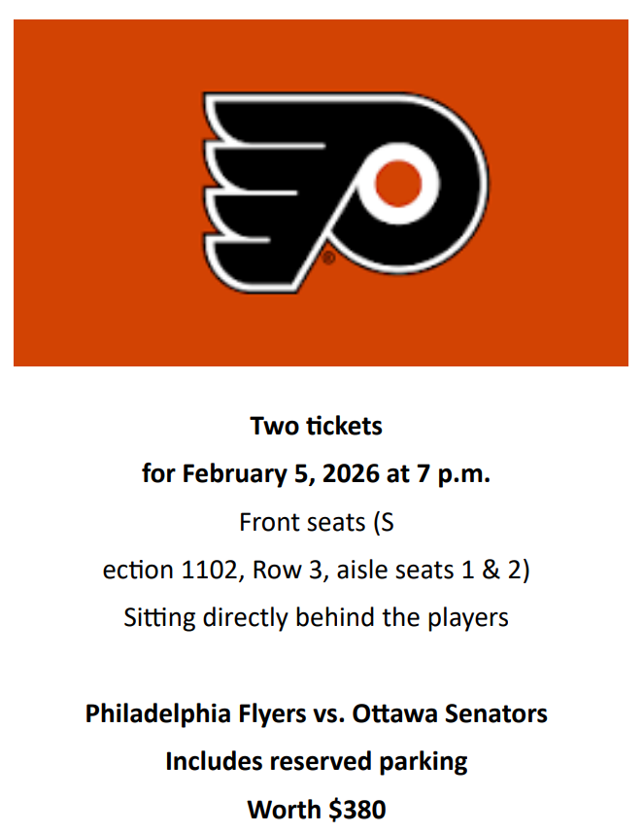Select the "Two tickets" heading
The height and width of the screenshot is (833, 644).
(x=317, y=426)
